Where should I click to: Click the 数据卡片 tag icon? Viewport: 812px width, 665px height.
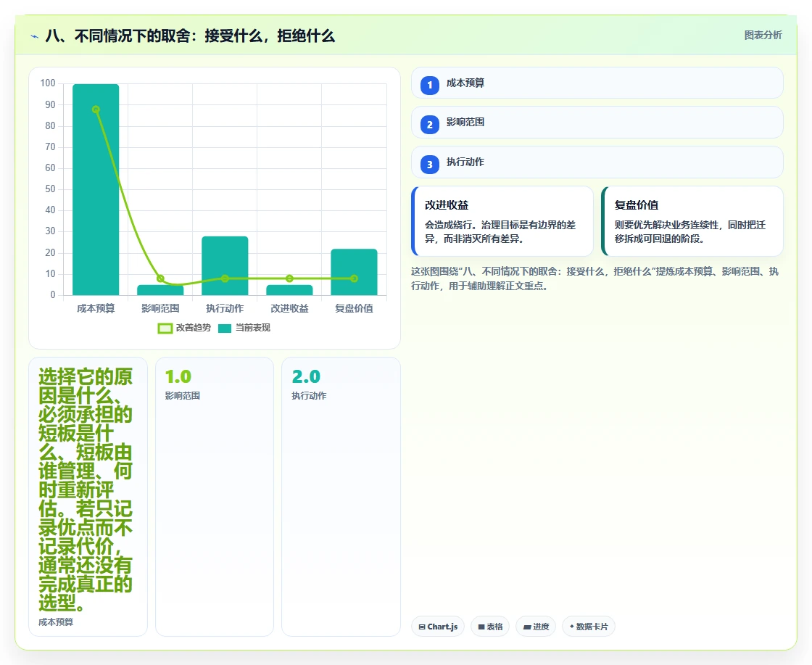click(x=572, y=627)
